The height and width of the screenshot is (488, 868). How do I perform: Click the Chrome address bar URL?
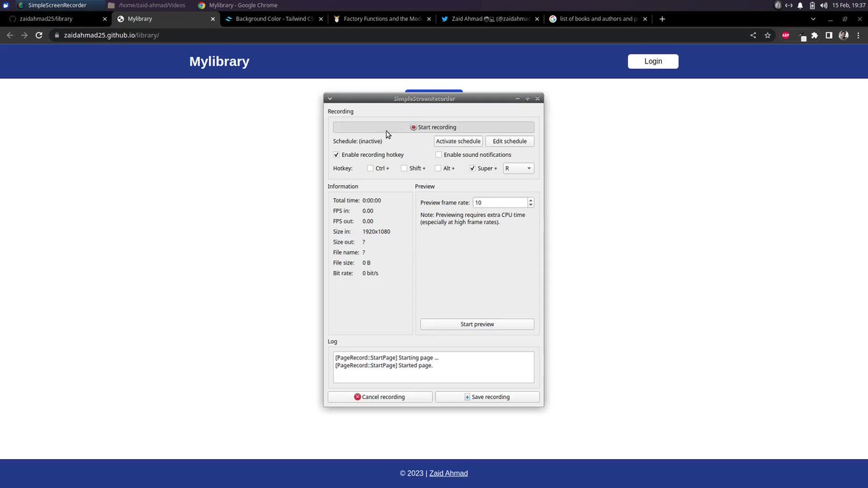(111, 35)
